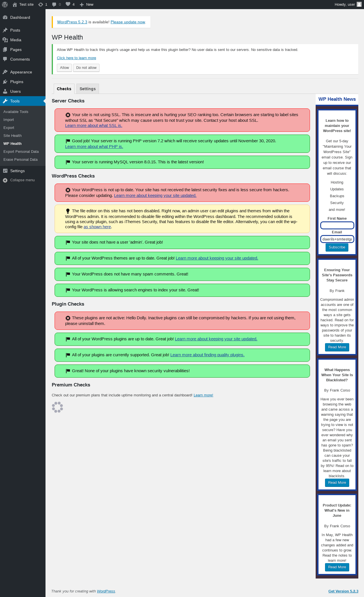Screen dimensions: 364x597
Task: Click the WP Health News heading
Action: [337, 99]
